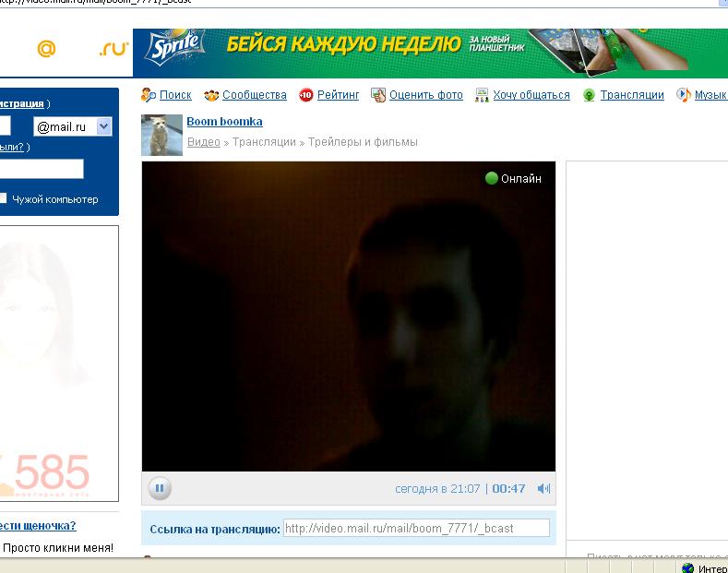Click the cat avatar thumbnail
728x573 pixels.
162,135
